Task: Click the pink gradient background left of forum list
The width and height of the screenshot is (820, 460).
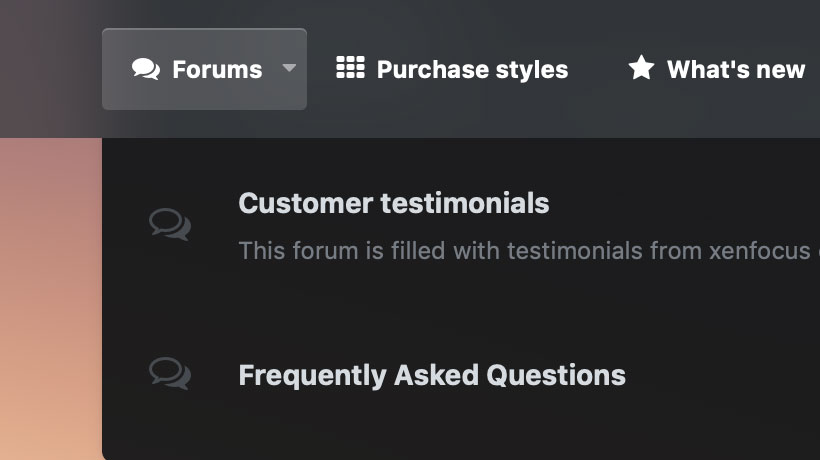Action: (50, 300)
